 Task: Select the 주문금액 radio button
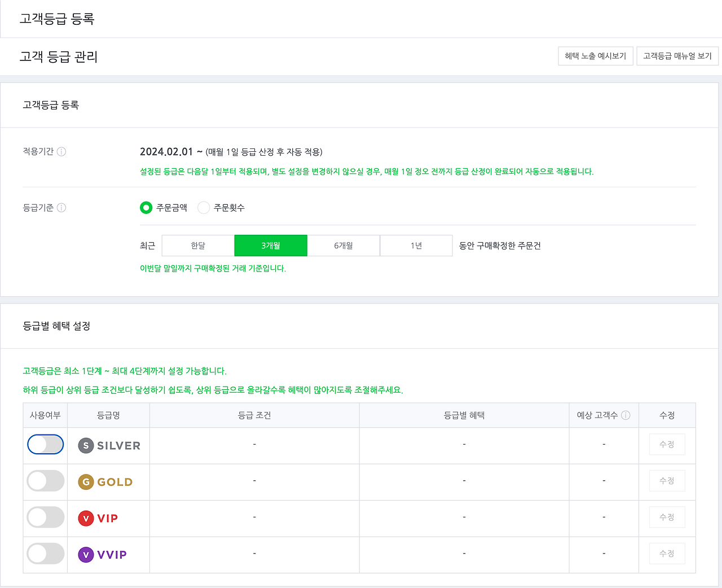click(146, 208)
